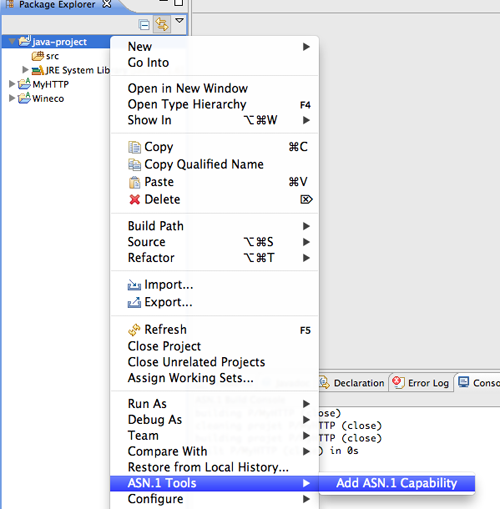This screenshot has height=509, width=500.
Task: Choose Restore from Local History...
Action: (x=214, y=467)
